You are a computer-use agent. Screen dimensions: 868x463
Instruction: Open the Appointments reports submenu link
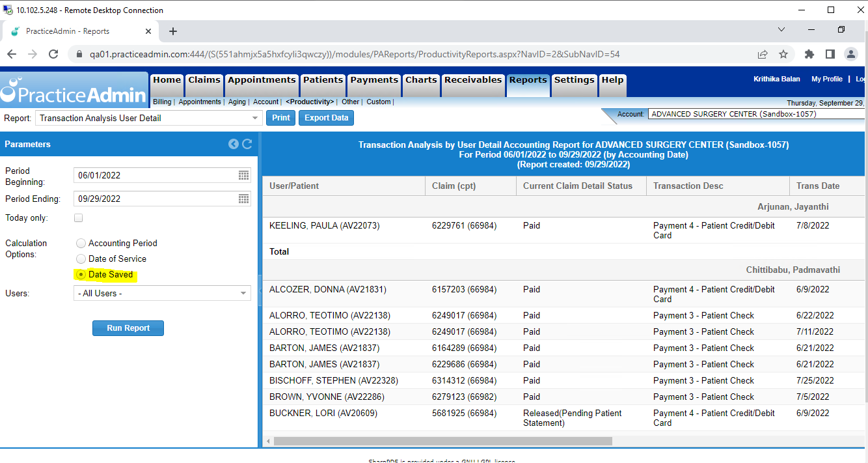(200, 102)
